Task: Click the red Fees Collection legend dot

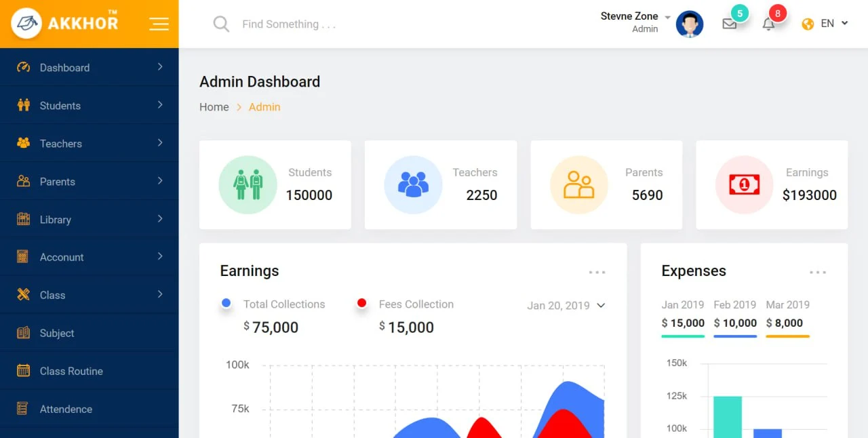Action: [362, 303]
